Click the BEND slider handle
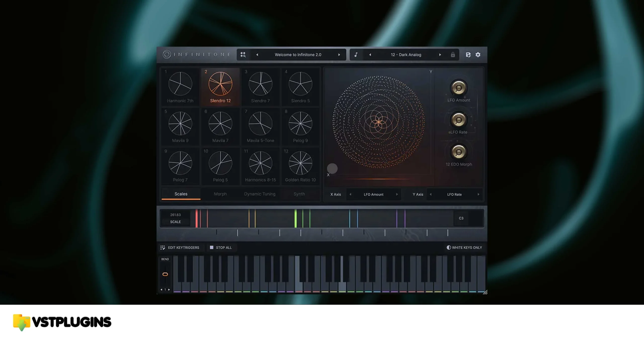This screenshot has width=644, height=341. [x=165, y=274]
